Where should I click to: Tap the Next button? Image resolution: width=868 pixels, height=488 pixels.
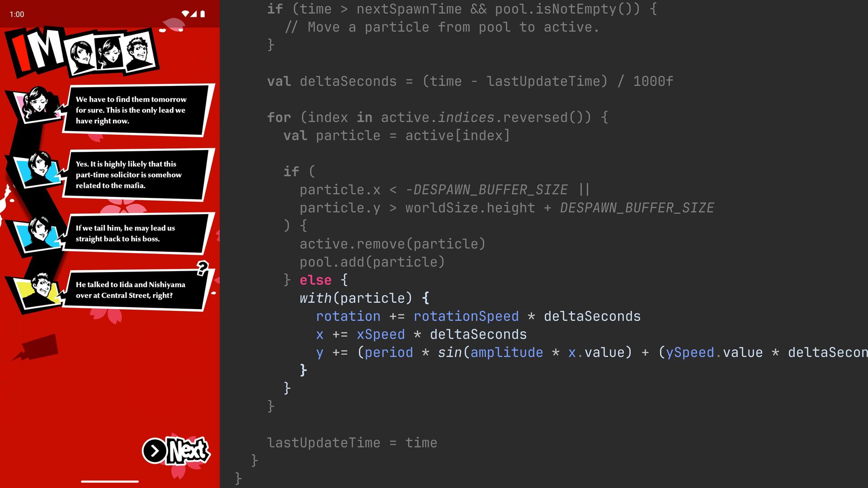177,450
